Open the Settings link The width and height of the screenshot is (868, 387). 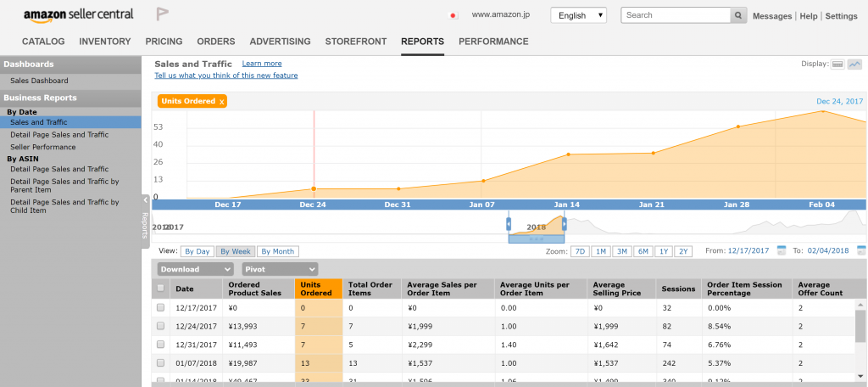tap(842, 16)
